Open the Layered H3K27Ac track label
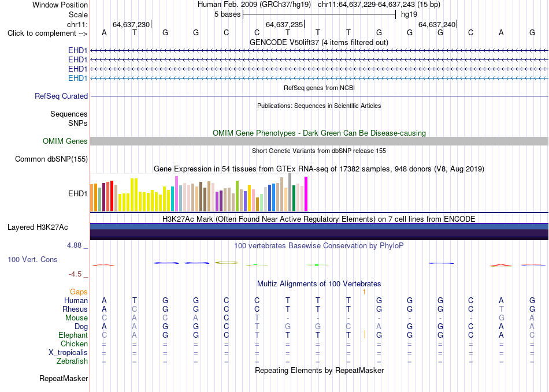 (x=38, y=227)
